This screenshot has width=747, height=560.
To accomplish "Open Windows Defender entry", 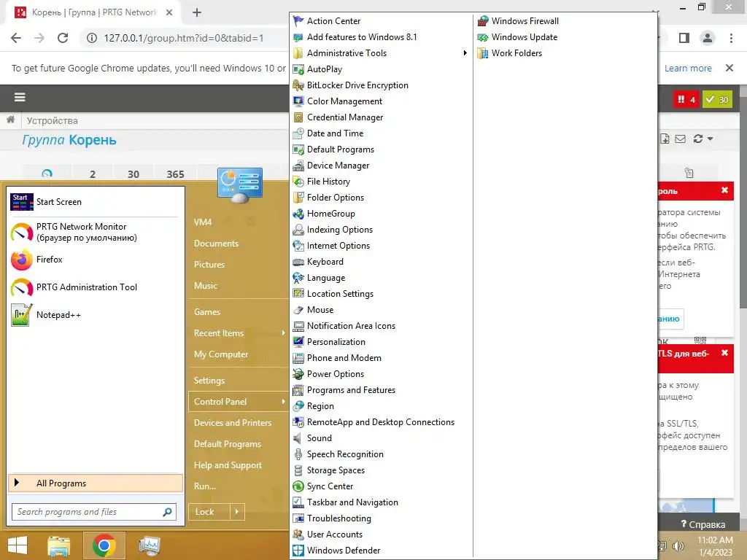I will [336, 551].
